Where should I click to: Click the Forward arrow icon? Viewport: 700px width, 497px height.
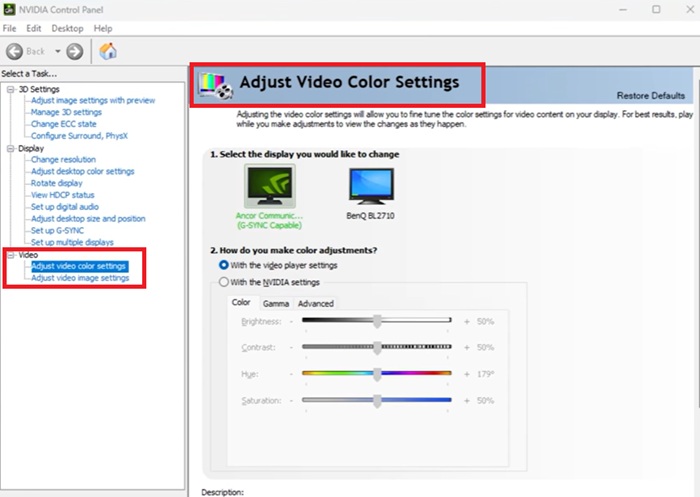pos(75,51)
